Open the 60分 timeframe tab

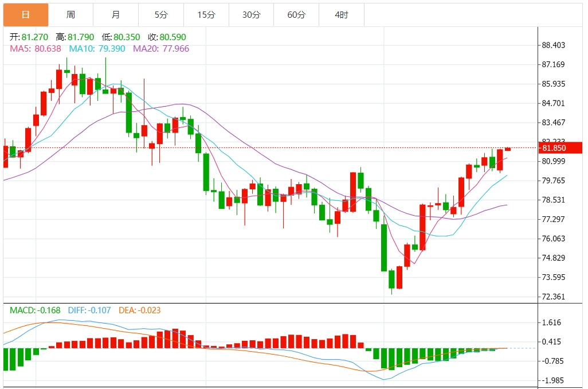point(296,15)
